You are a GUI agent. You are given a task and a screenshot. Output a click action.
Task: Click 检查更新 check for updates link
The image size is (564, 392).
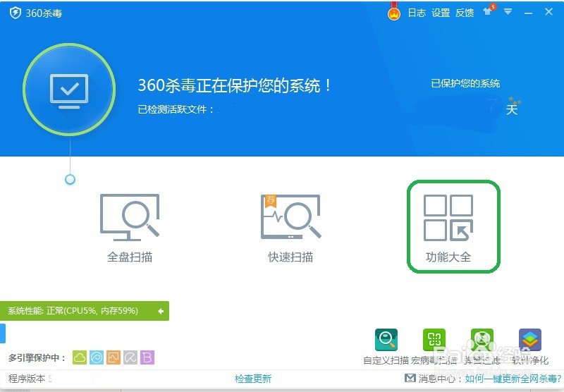coord(253,379)
